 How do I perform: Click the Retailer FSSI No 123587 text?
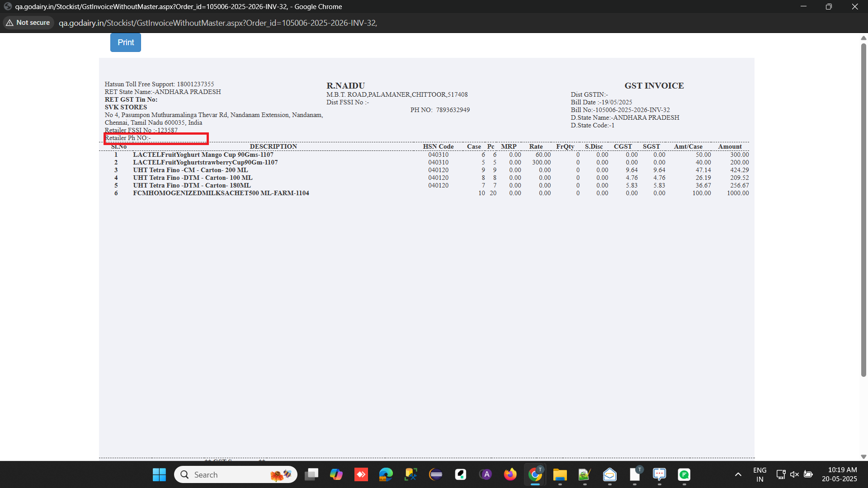click(141, 130)
